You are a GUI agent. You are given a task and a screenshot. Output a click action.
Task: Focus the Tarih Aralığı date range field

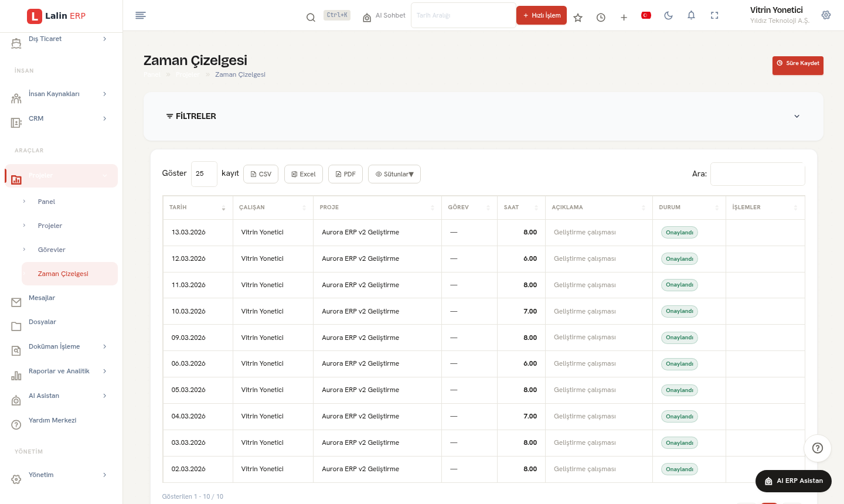[463, 15]
